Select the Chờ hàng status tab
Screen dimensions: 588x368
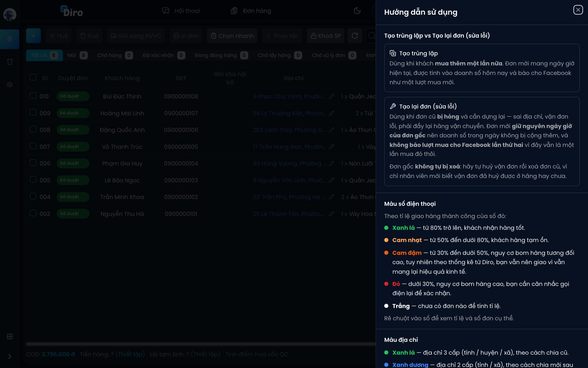115,55
